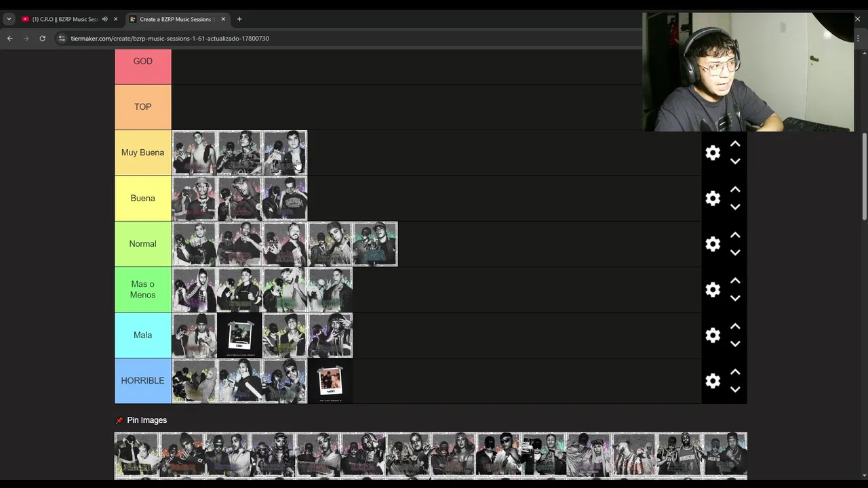Go forward in browser history

point(26,39)
